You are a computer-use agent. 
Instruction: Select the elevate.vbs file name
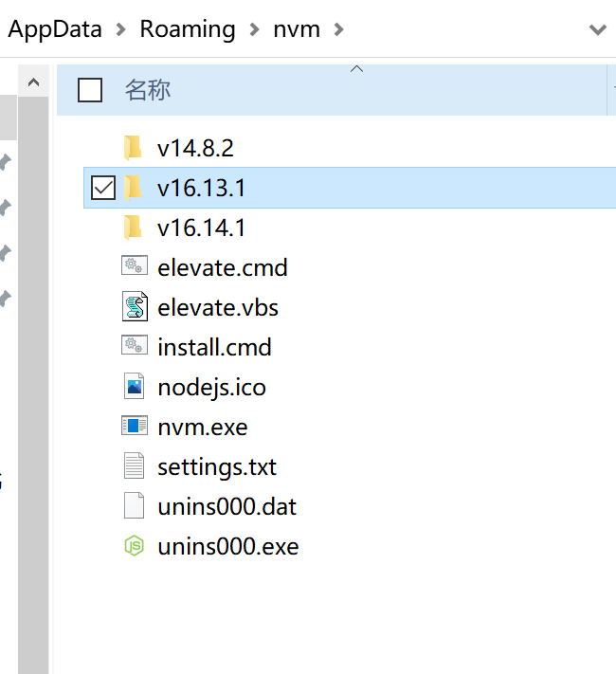coord(218,308)
